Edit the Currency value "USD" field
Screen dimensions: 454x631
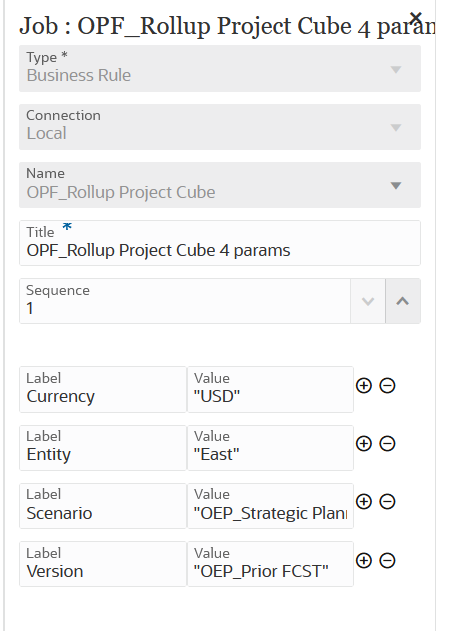pos(270,390)
